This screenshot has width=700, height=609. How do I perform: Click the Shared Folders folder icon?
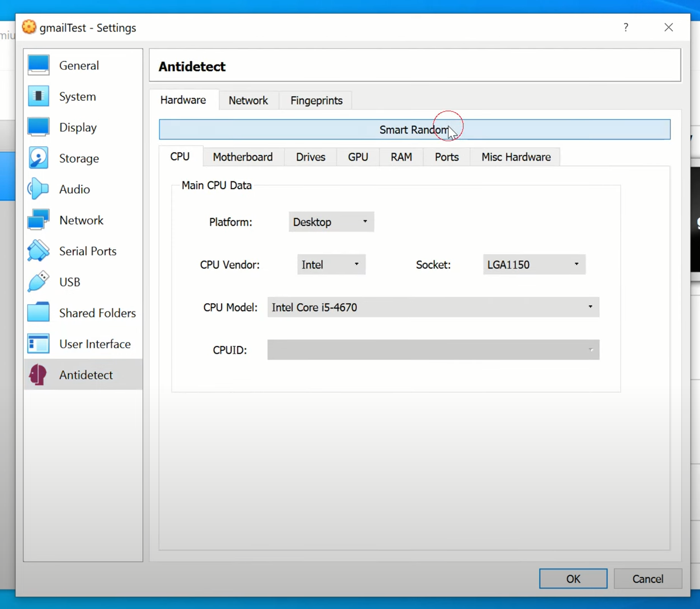click(38, 313)
